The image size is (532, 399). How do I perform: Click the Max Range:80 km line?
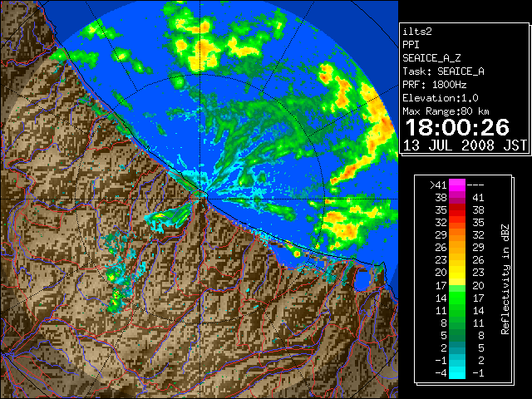[x=446, y=111]
